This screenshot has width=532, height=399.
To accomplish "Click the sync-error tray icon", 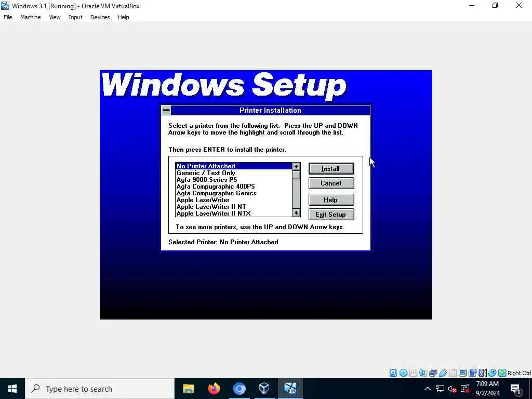I will (465, 389).
